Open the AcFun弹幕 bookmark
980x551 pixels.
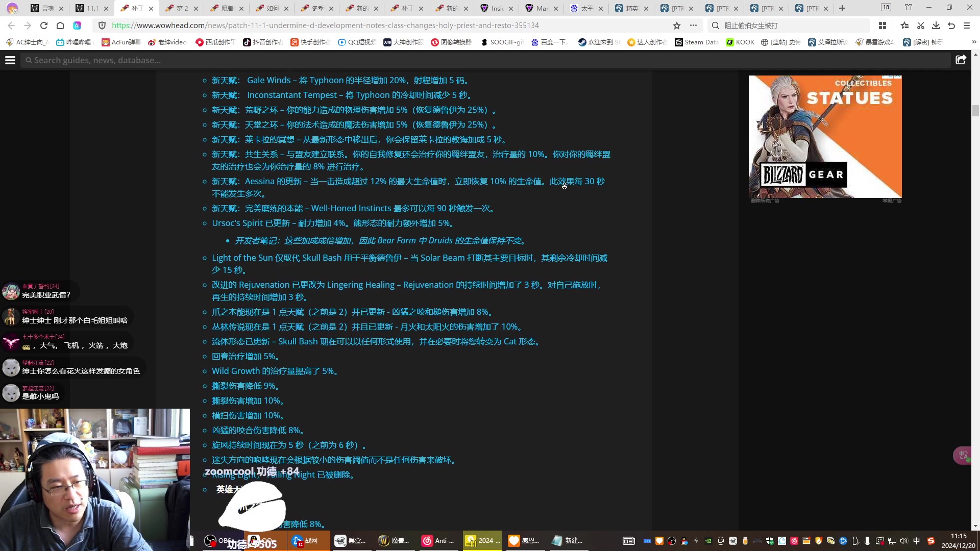click(x=121, y=42)
